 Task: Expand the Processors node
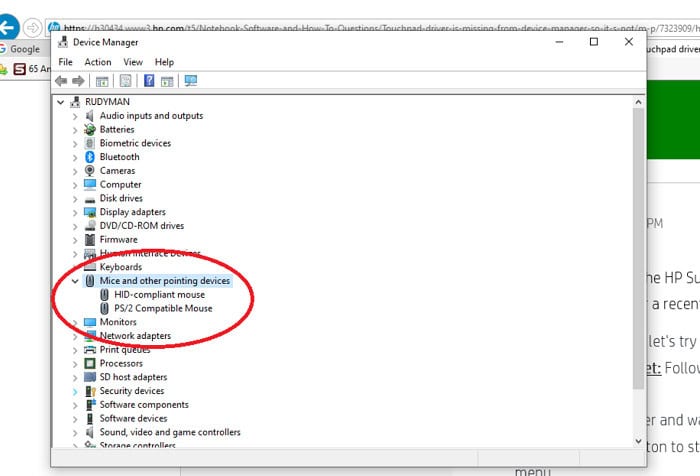click(75, 364)
